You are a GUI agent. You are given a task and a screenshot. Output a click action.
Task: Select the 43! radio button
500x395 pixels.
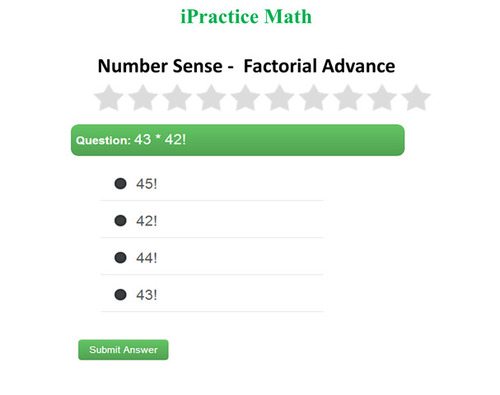pyautogui.click(x=120, y=294)
